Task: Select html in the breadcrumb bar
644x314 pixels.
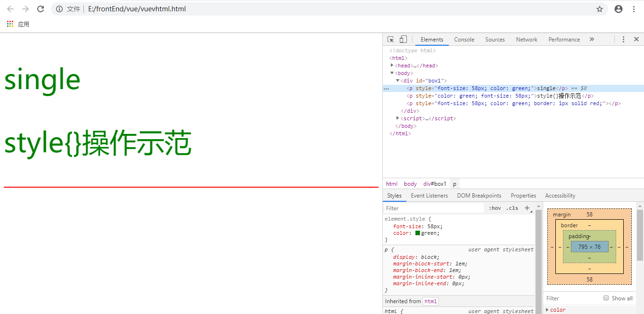Action: (392, 184)
